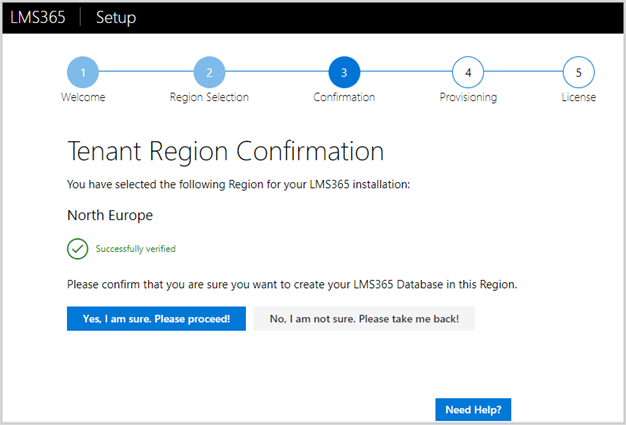
Task: Click the step 1 circle
Action: tap(83, 72)
